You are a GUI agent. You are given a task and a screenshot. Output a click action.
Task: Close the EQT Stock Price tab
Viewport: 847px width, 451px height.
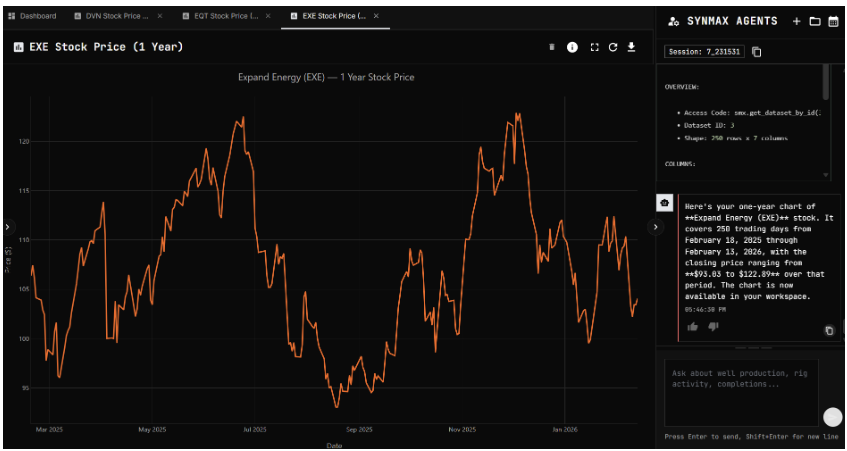[x=268, y=17]
